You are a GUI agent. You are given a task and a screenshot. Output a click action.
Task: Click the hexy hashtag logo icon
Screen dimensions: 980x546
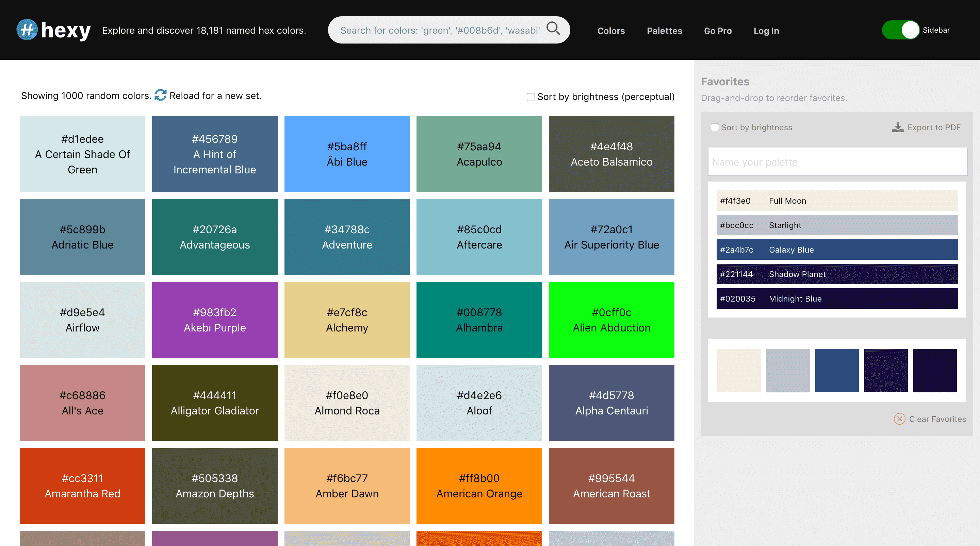pos(27,30)
